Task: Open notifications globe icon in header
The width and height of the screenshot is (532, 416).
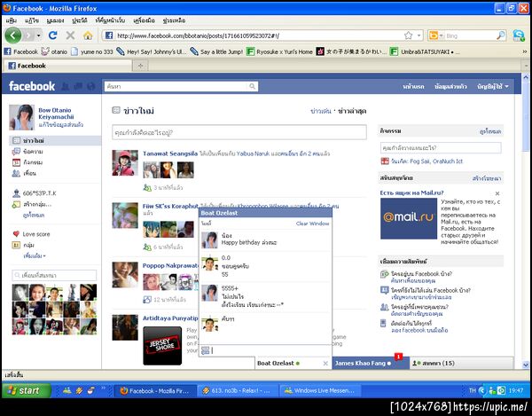Action: pos(91,87)
